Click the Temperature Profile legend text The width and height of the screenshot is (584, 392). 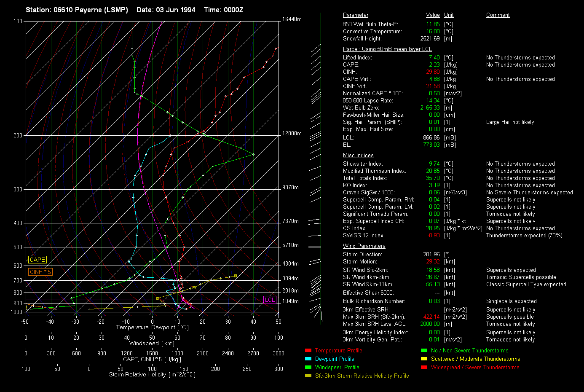[338, 350]
